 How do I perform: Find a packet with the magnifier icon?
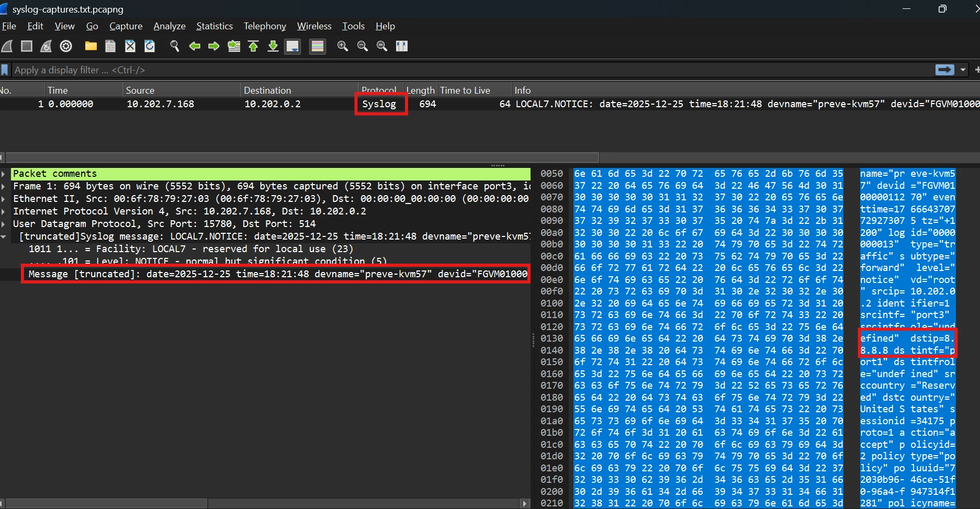click(175, 46)
